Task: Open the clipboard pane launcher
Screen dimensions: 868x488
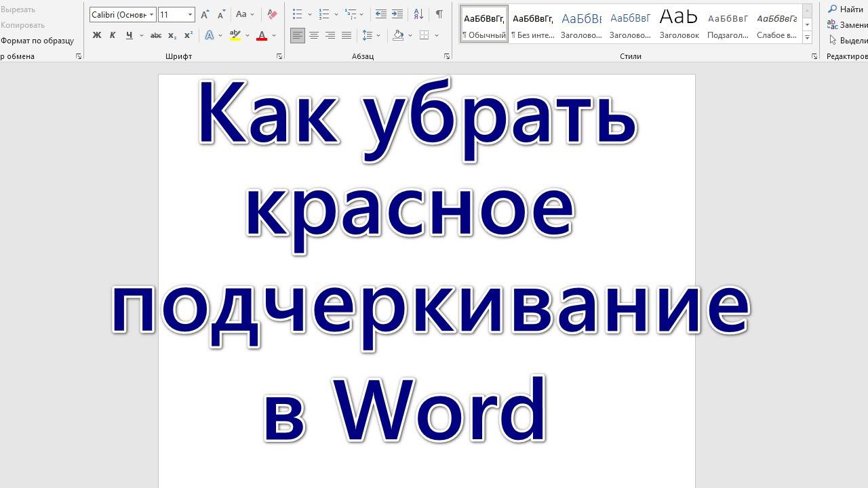Action: (79, 56)
